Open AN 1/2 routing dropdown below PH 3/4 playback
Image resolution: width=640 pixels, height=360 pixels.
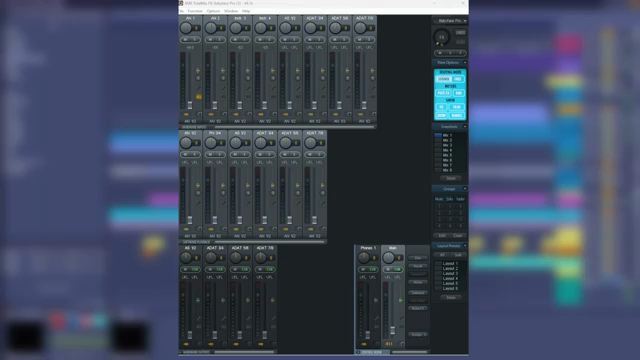pyautogui.click(x=215, y=236)
